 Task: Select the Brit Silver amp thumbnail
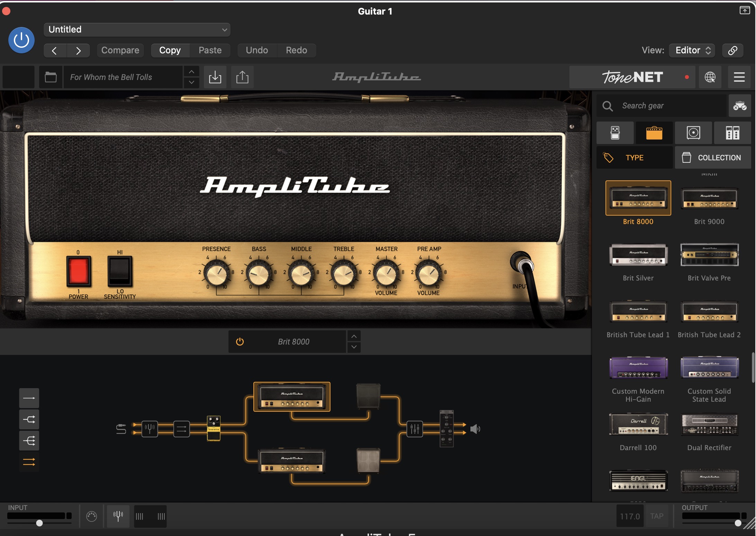click(x=638, y=255)
